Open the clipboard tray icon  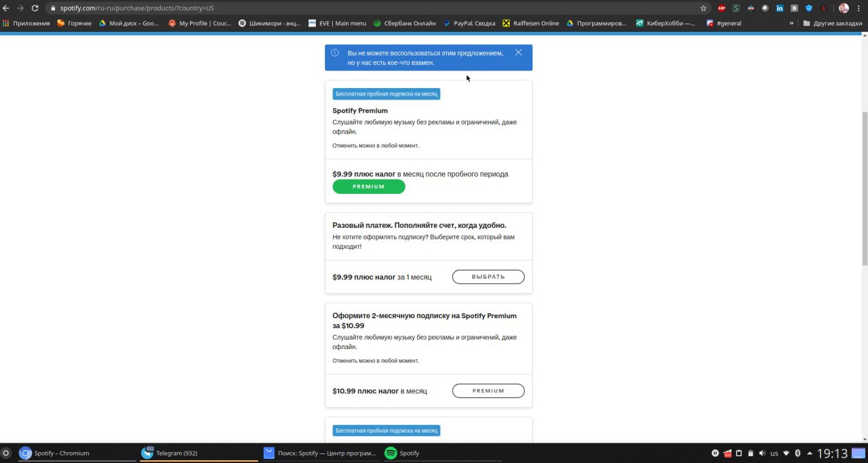click(x=739, y=453)
